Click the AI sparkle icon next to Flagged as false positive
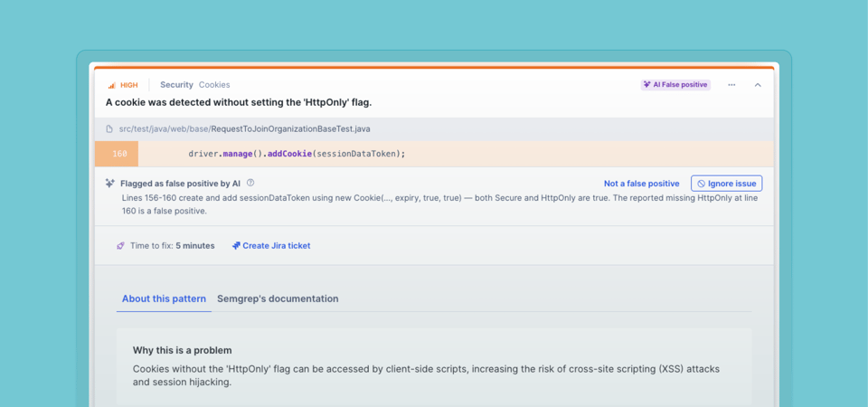This screenshot has height=407, width=868. [110, 183]
